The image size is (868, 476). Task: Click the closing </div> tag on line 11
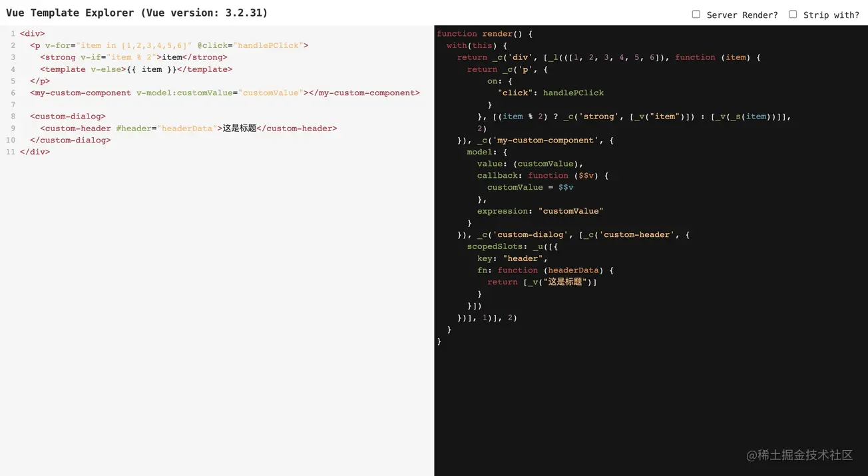coord(35,152)
